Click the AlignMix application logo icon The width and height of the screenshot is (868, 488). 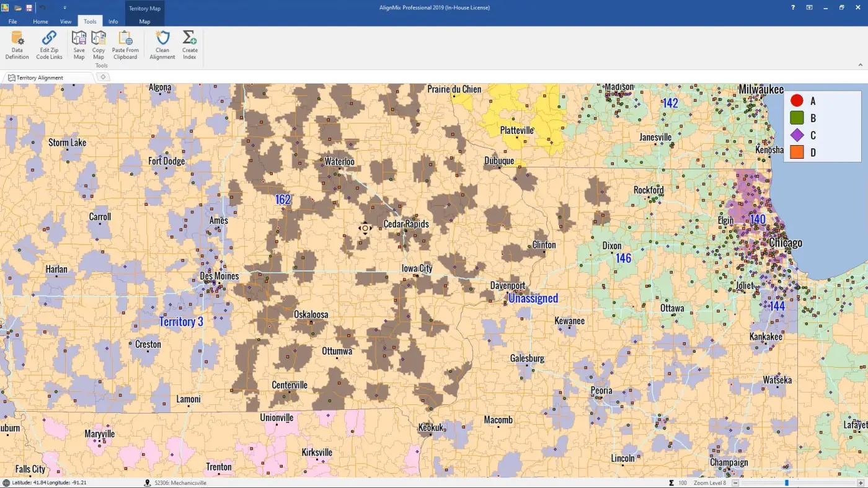6,7
